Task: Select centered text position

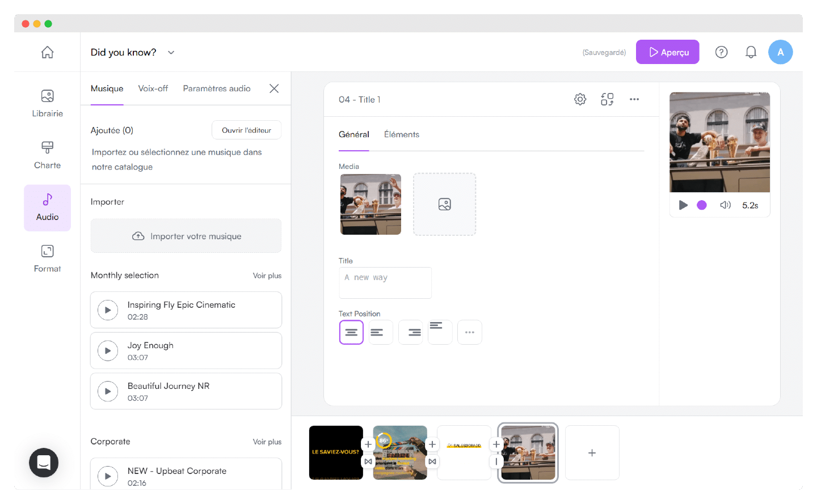Action: tap(351, 332)
